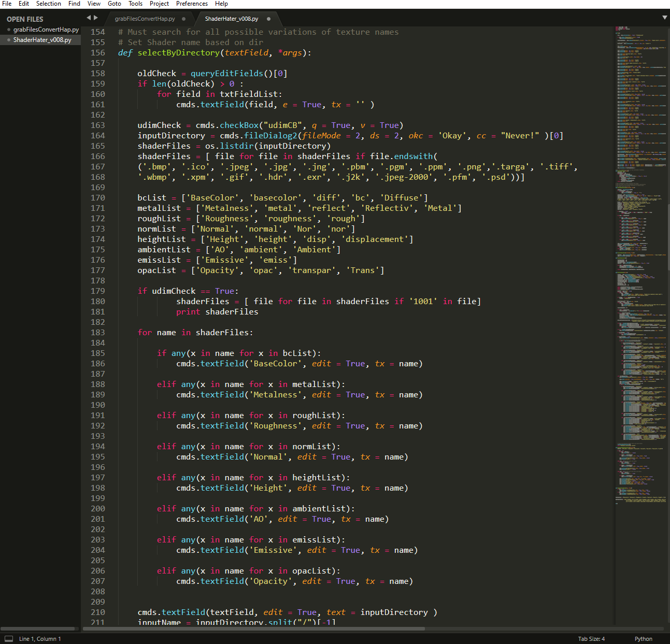Image resolution: width=670 pixels, height=644 pixels.
Task: Click the roughList variable on line 172
Action: tap(159, 219)
